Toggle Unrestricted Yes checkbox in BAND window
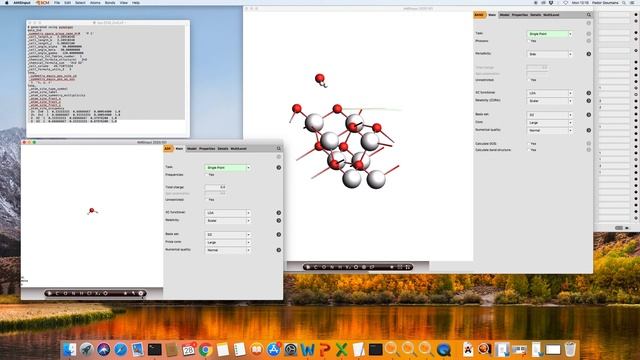The height and width of the screenshot is (360, 640). pos(529,80)
